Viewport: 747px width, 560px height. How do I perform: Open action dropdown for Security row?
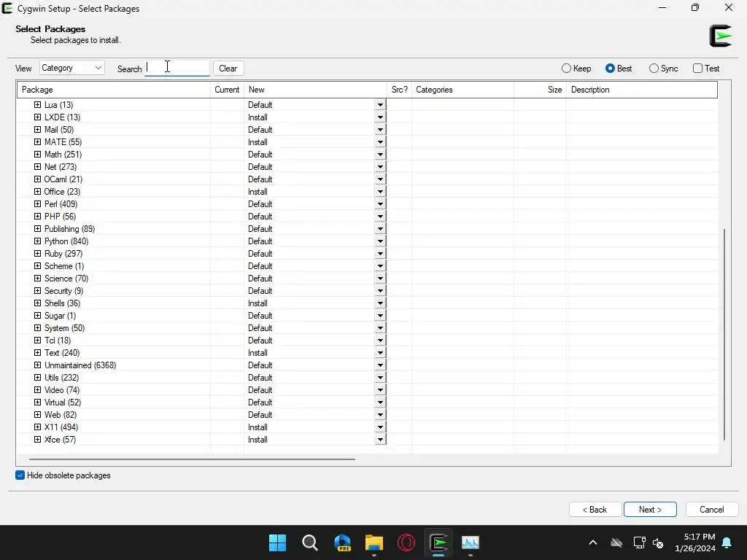pos(380,290)
